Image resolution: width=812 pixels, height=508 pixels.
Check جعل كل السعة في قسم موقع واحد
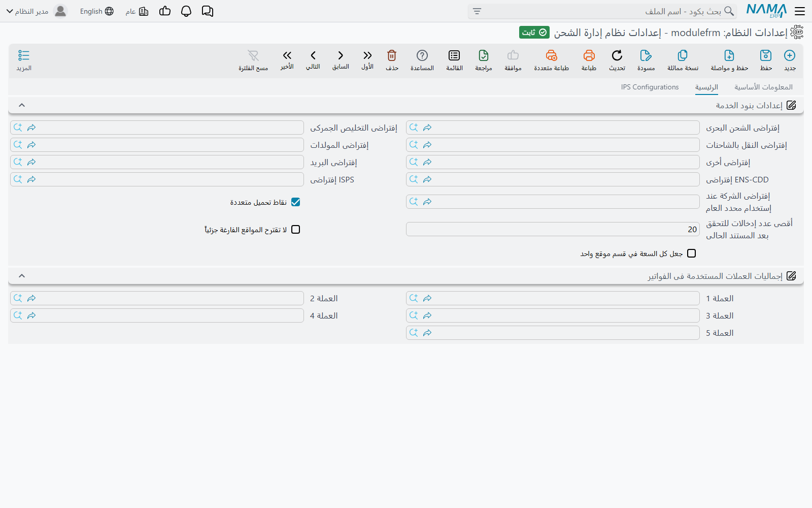tap(692, 253)
